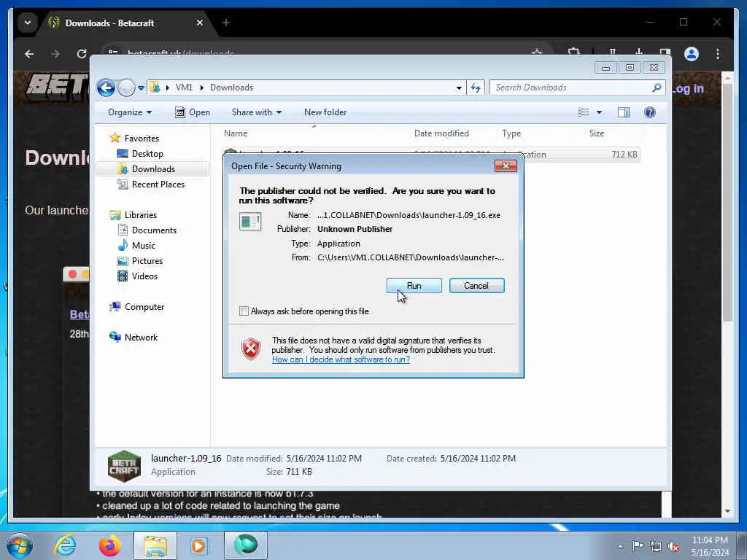Image resolution: width=747 pixels, height=560 pixels.
Task: Open Videos library in navigation pane
Action: 144,276
